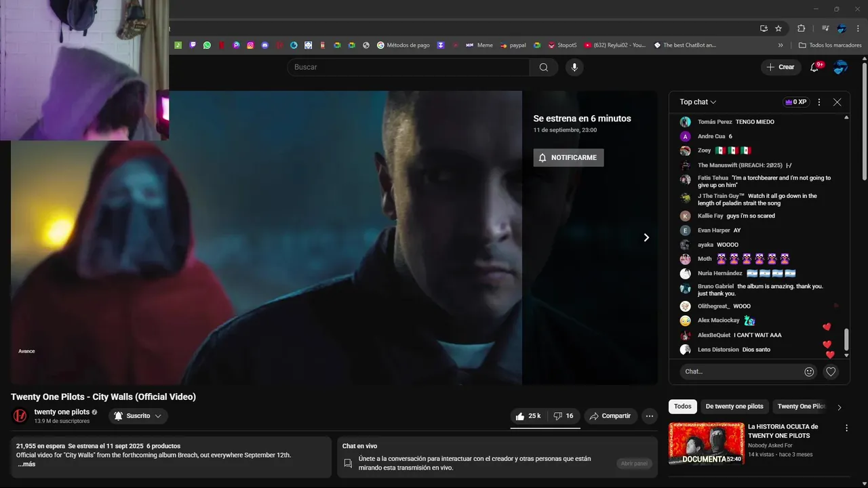The width and height of the screenshot is (868, 488).
Task: Open Chrome extensions puzzle icon
Action: (801, 28)
